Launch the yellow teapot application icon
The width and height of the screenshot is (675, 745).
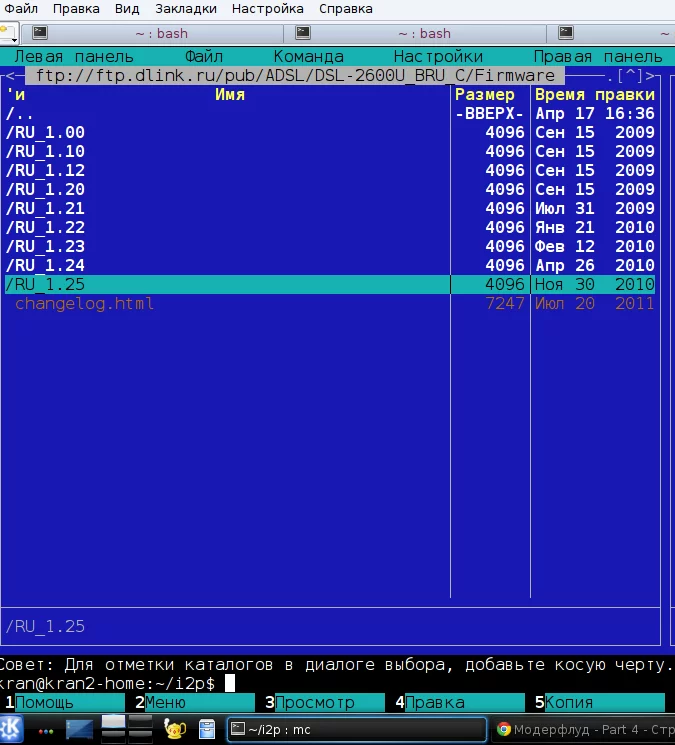[x=175, y=729]
